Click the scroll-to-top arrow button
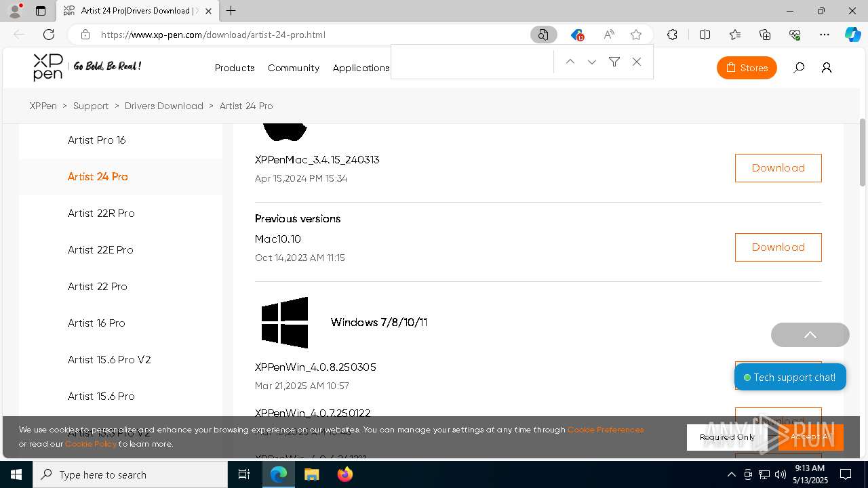The height and width of the screenshot is (488, 868). (x=810, y=335)
